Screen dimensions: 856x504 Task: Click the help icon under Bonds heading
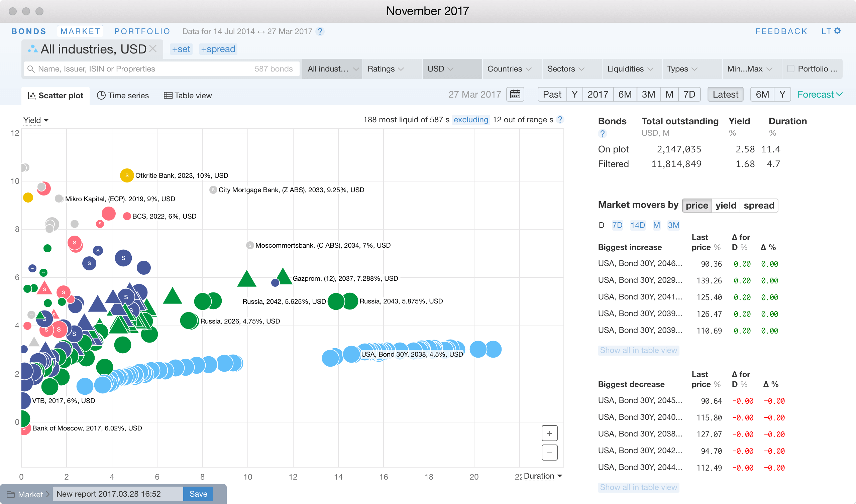[x=602, y=133]
